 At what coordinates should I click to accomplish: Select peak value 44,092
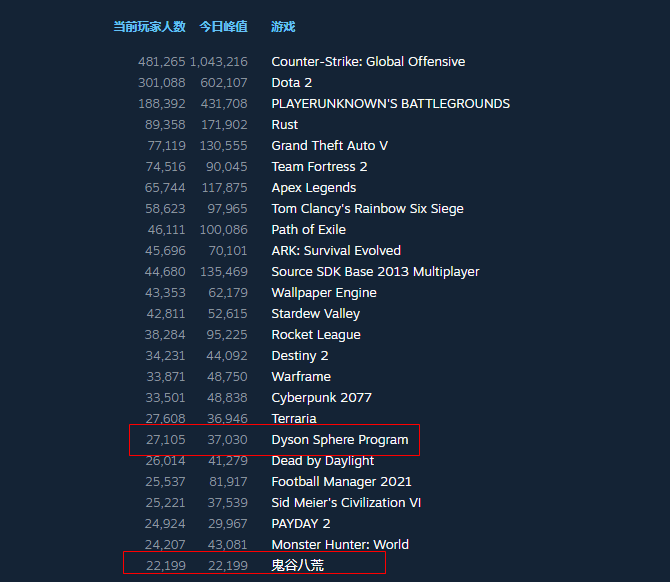click(x=227, y=356)
